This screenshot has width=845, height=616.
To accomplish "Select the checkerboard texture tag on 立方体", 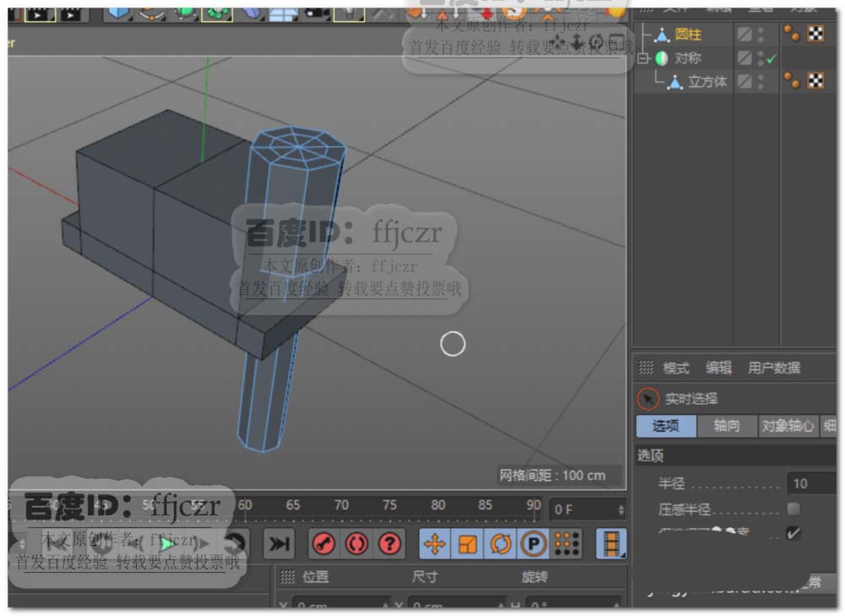I will click(816, 81).
